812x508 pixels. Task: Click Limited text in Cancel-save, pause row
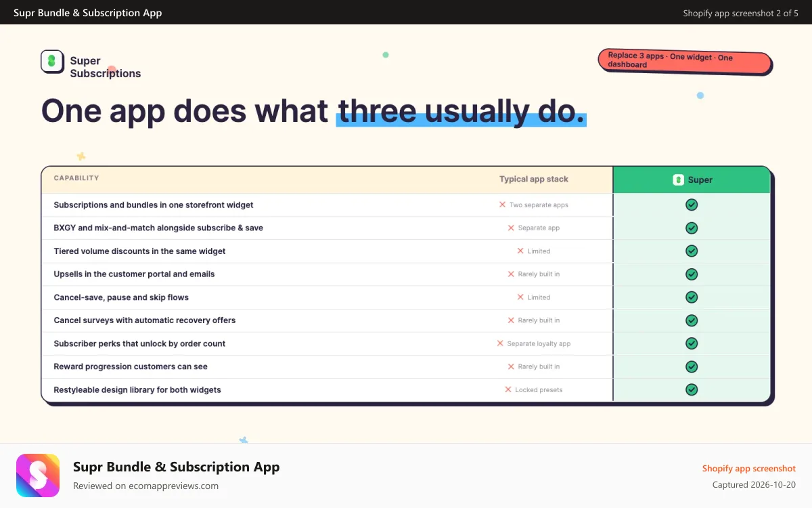tap(539, 297)
